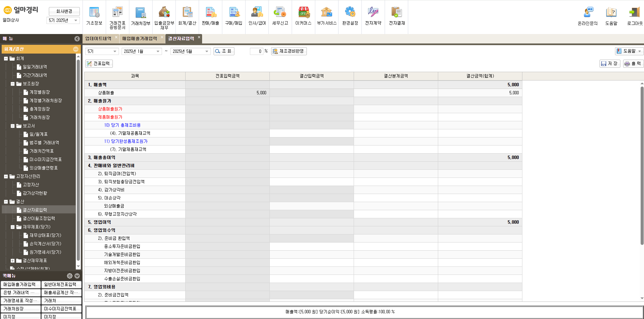Collapse the 결산 tree folder
Screen dimensions: 644x319
6,202
